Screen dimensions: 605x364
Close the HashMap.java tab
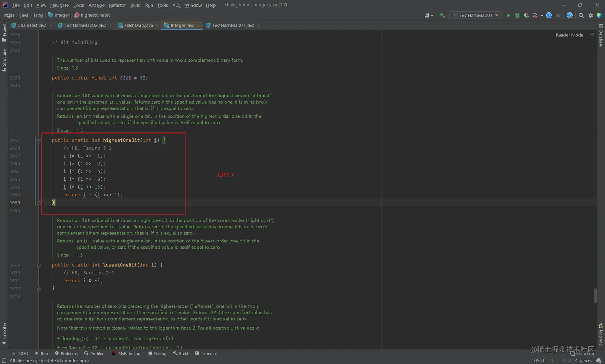point(157,26)
